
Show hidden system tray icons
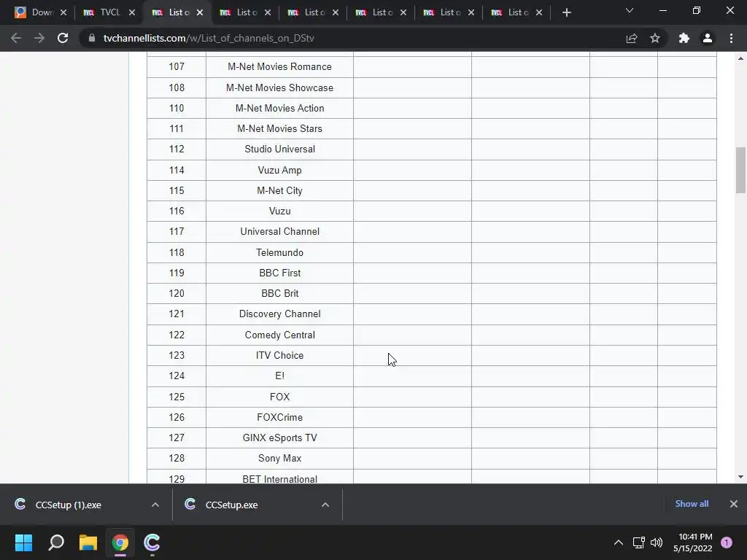coord(619,542)
